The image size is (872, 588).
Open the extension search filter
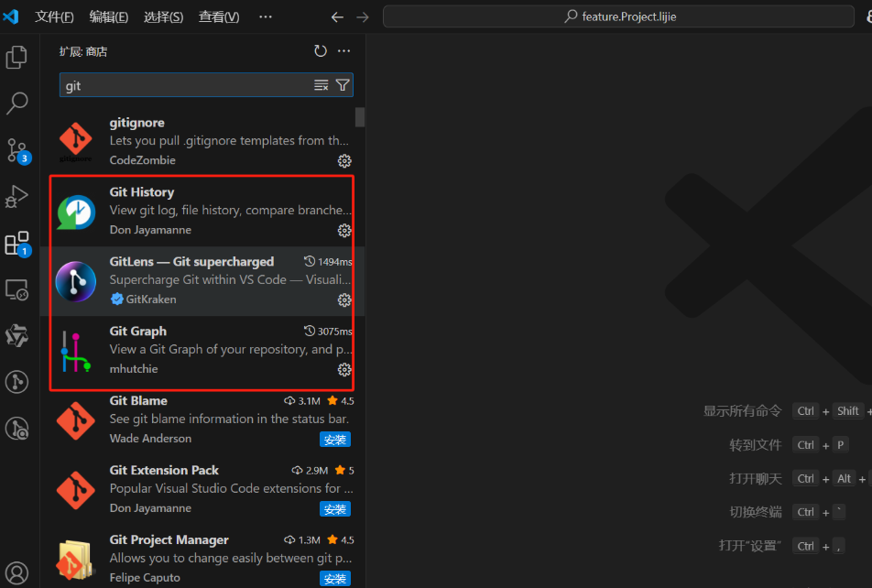click(x=343, y=85)
